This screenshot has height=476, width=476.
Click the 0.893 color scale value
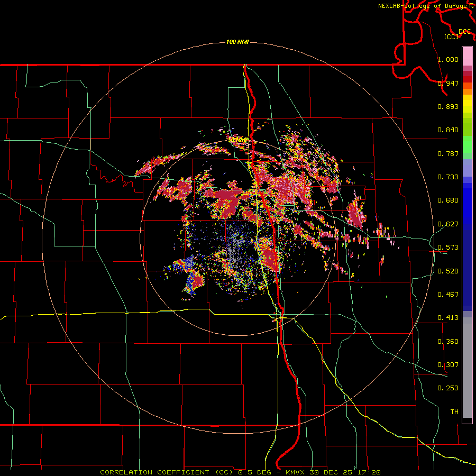[448, 106]
